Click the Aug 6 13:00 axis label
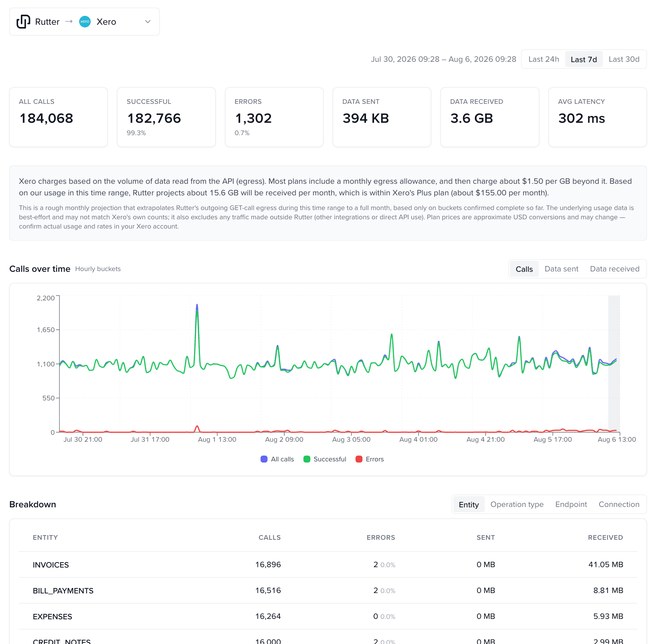Image resolution: width=657 pixels, height=644 pixels. click(x=617, y=439)
